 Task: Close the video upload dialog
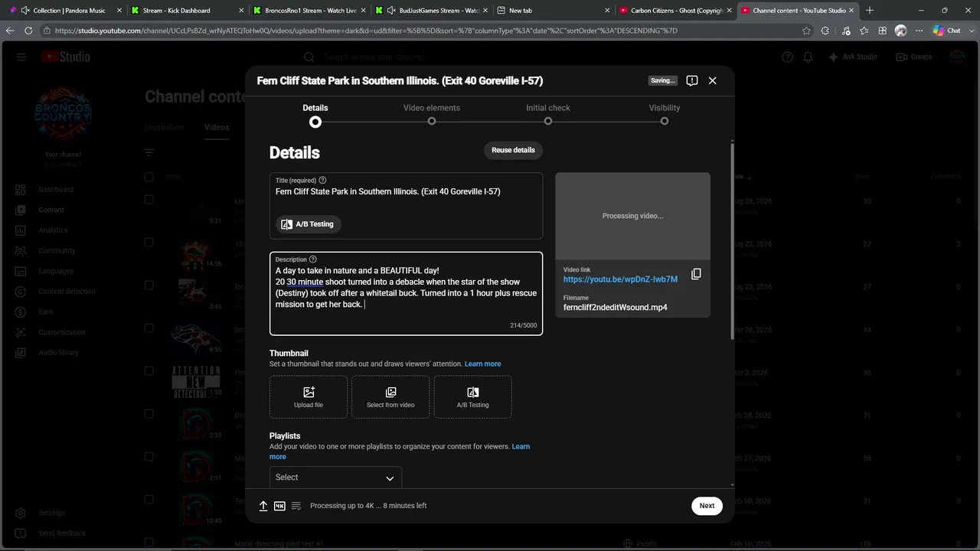tap(712, 80)
